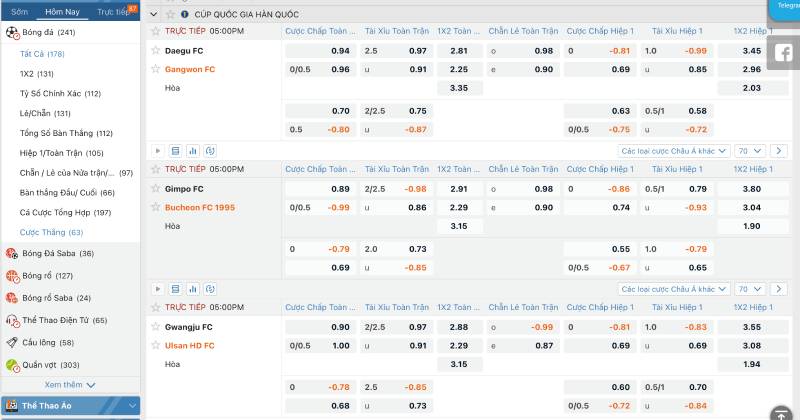The height and width of the screenshot is (420, 800).
Task: Open scoreboard list icon under Gimpo match
Action: coord(175,289)
